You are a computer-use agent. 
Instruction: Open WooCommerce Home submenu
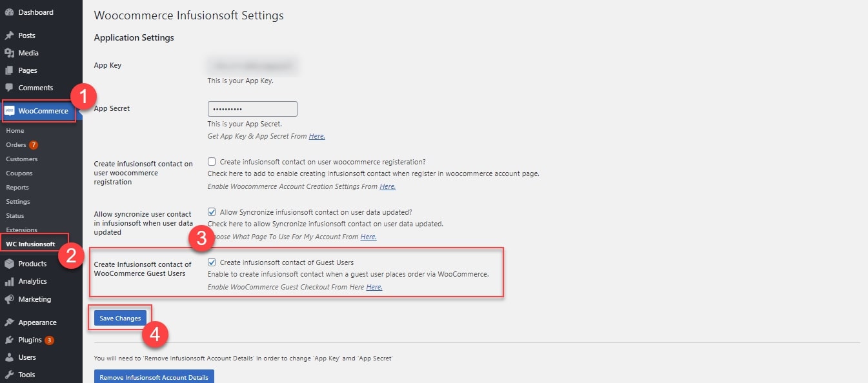click(x=15, y=130)
